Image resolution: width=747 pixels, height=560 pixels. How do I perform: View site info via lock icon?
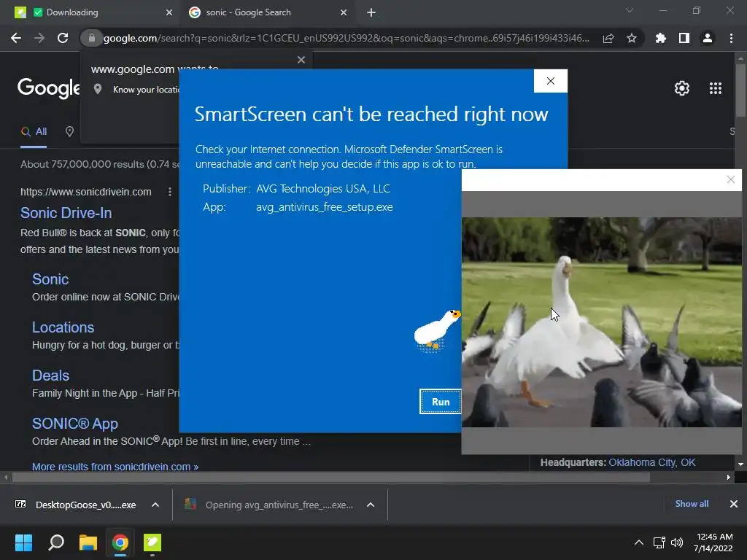tap(91, 38)
